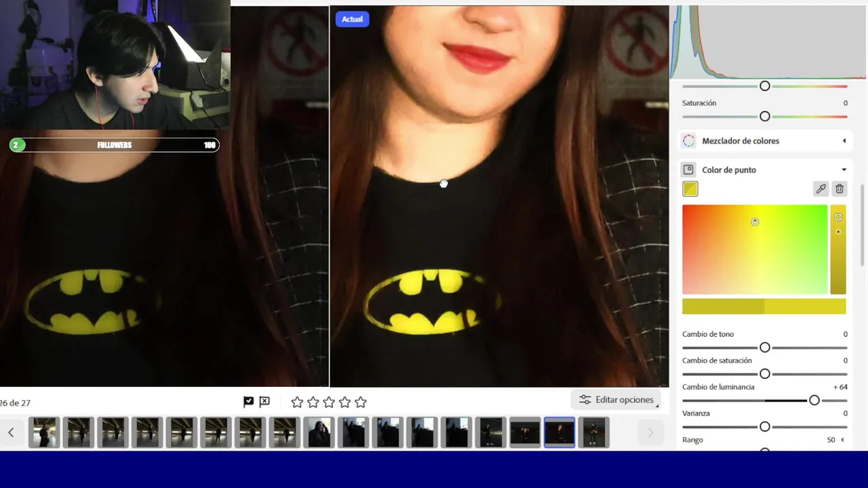Screen dimensions: 868x488
Task: Click the eyedropper icon in Color de punto
Action: tap(821, 189)
